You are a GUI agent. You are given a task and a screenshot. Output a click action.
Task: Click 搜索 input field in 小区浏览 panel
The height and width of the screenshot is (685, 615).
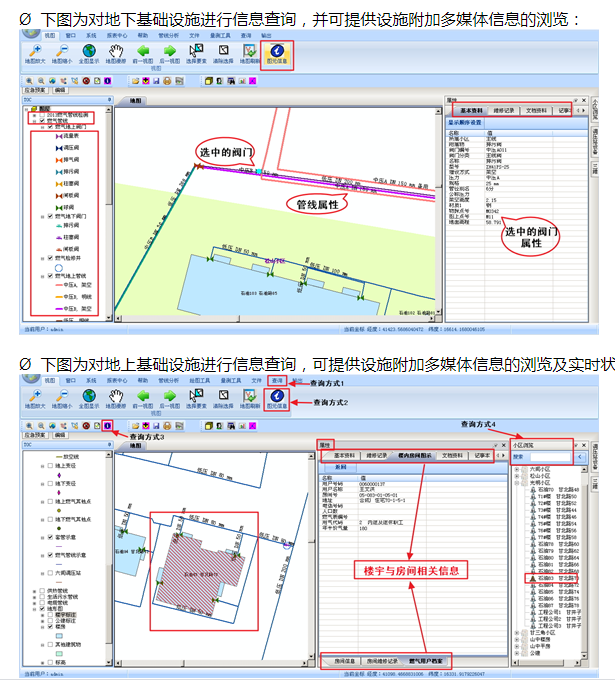[550, 456]
